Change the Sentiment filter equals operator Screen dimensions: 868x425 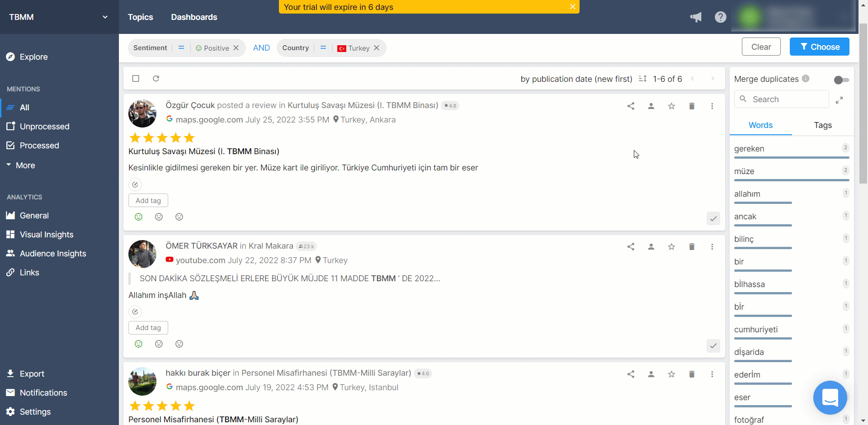click(181, 47)
